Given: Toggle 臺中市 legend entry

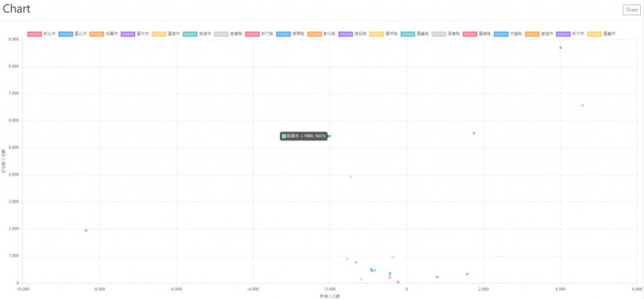Looking at the screenshot, I should coord(135,34).
